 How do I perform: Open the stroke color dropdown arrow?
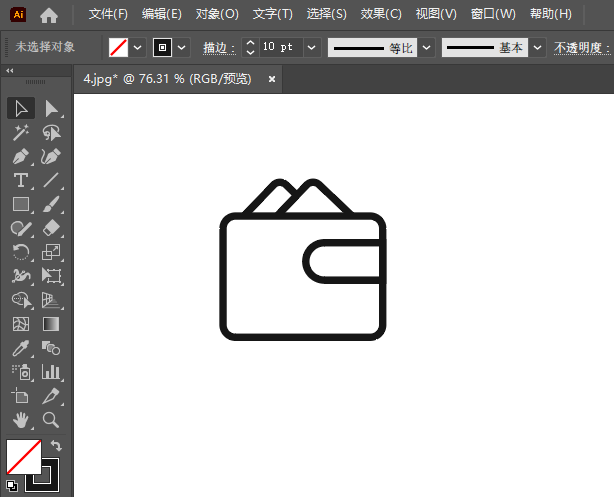pyautogui.click(x=181, y=47)
